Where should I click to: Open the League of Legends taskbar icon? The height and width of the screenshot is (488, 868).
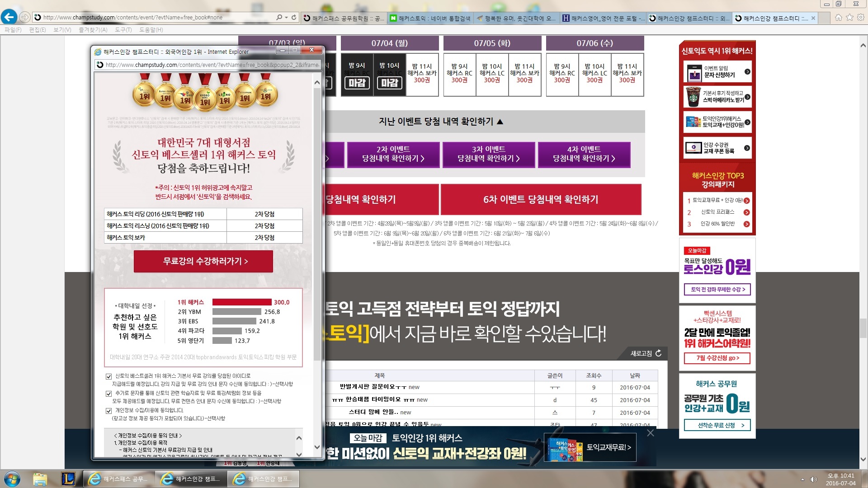(68, 479)
